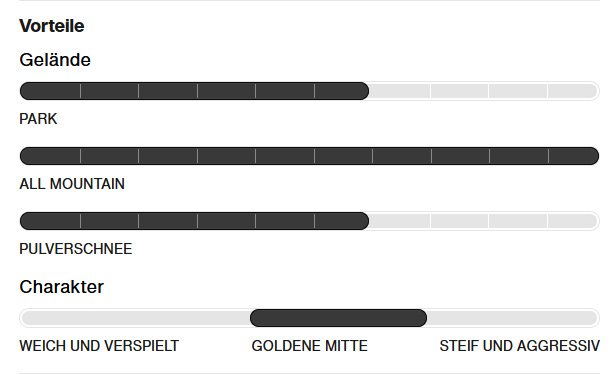
Task: Click the empty grey end of PULVERSCHNEE bar
Action: [x=484, y=221]
